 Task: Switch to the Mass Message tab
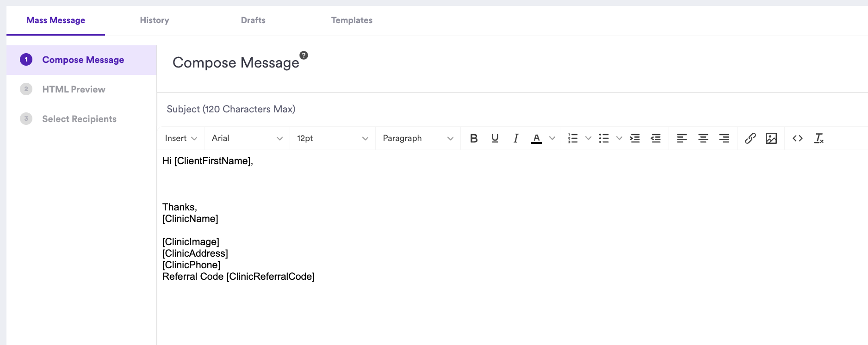56,20
